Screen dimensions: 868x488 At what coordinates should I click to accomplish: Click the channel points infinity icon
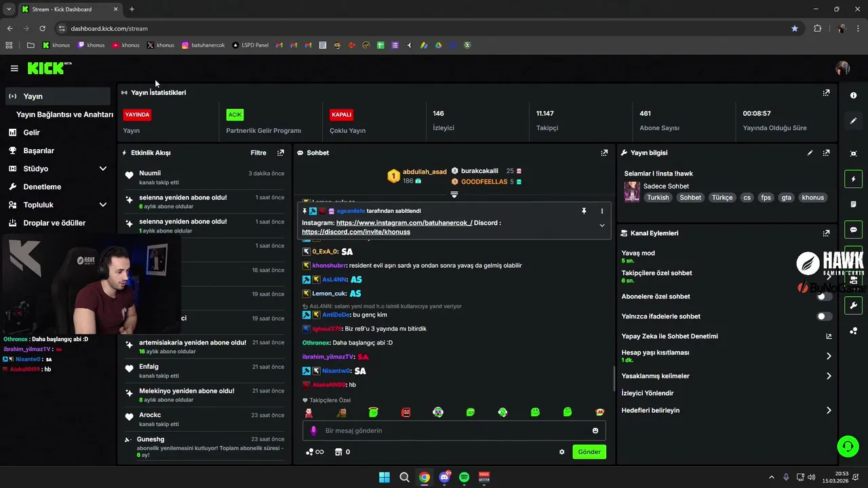pos(315,452)
